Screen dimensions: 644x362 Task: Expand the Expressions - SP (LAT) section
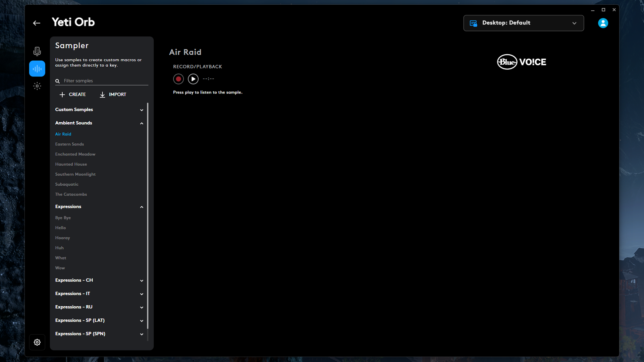99,320
